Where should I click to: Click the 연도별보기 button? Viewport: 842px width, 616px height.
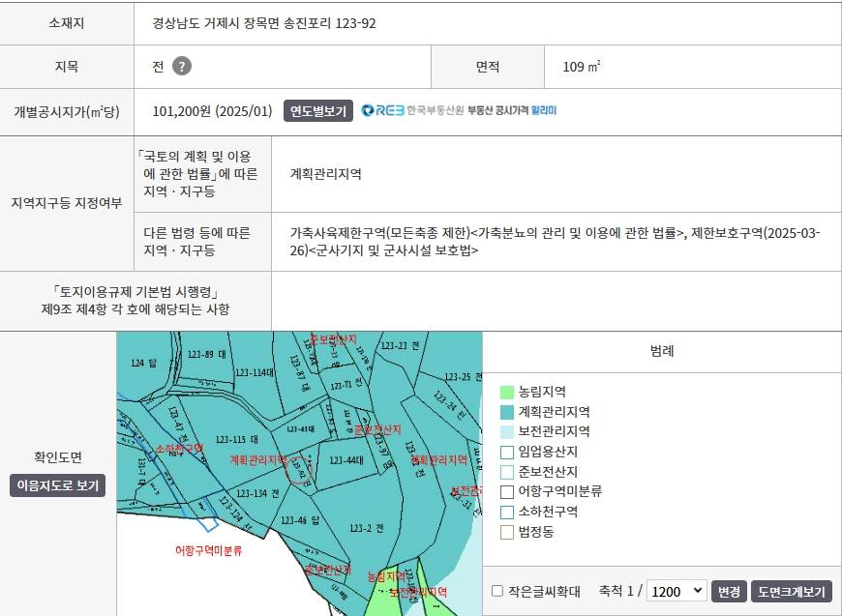[x=317, y=111]
